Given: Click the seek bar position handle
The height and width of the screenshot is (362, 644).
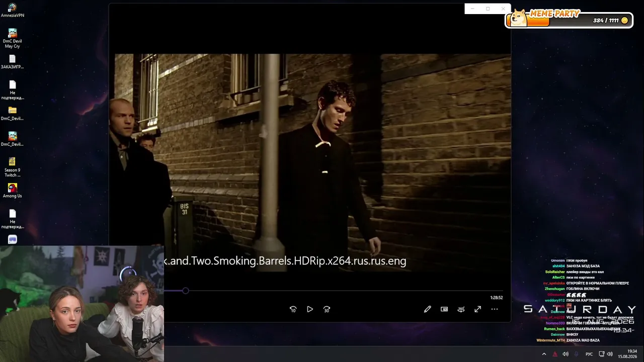Looking at the screenshot, I should (x=186, y=291).
